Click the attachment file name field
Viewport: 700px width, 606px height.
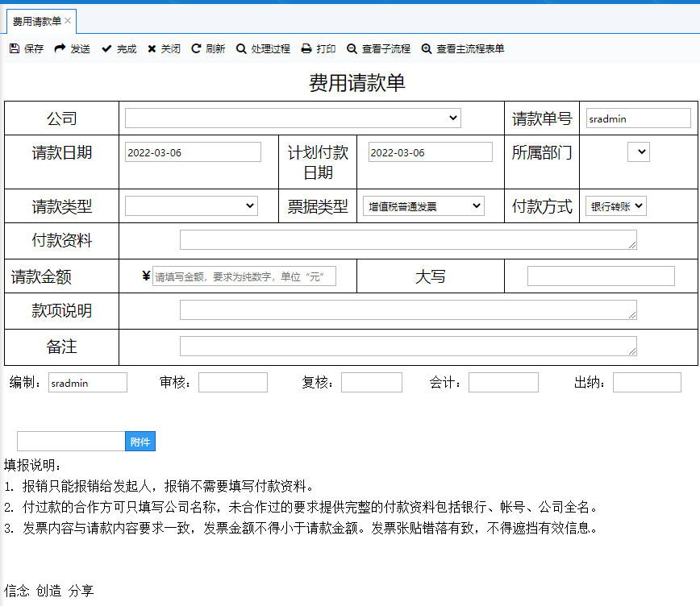point(71,442)
